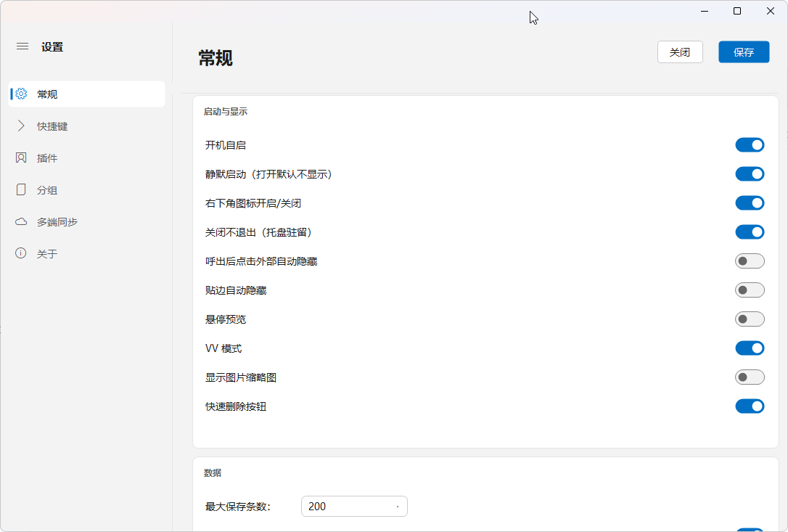Click the 悬停预览 label

(x=226, y=319)
